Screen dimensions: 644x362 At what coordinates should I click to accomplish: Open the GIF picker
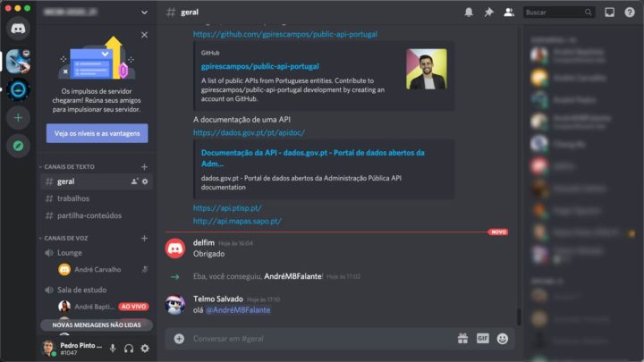pos(483,339)
